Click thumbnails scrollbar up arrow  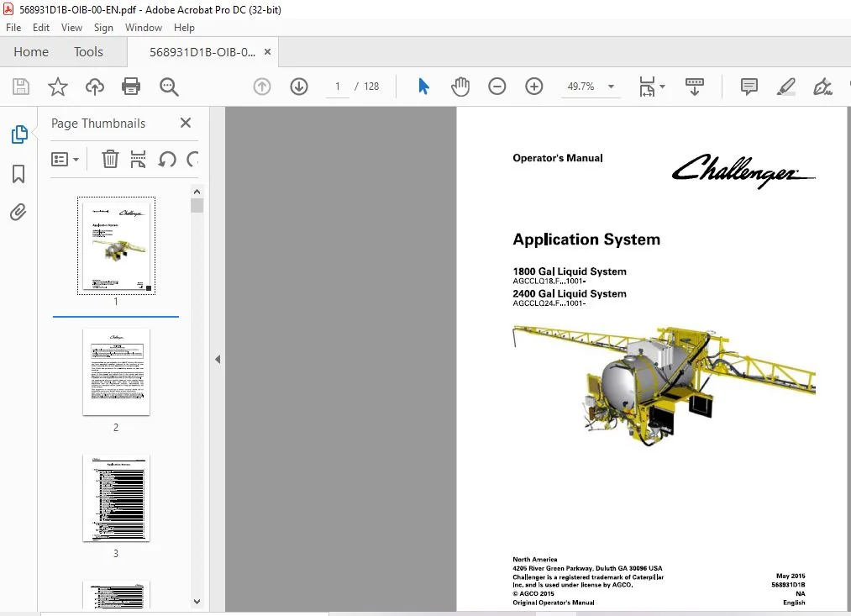(197, 192)
